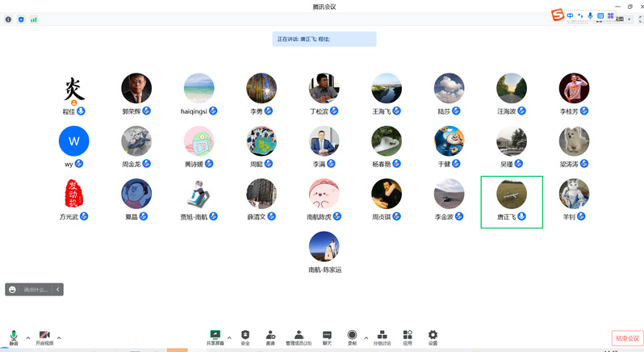
Task: Open the 设置 settings gear
Action: 433,335
